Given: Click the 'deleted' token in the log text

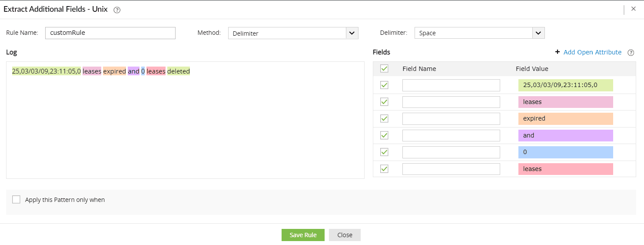Looking at the screenshot, I should coord(179,71).
